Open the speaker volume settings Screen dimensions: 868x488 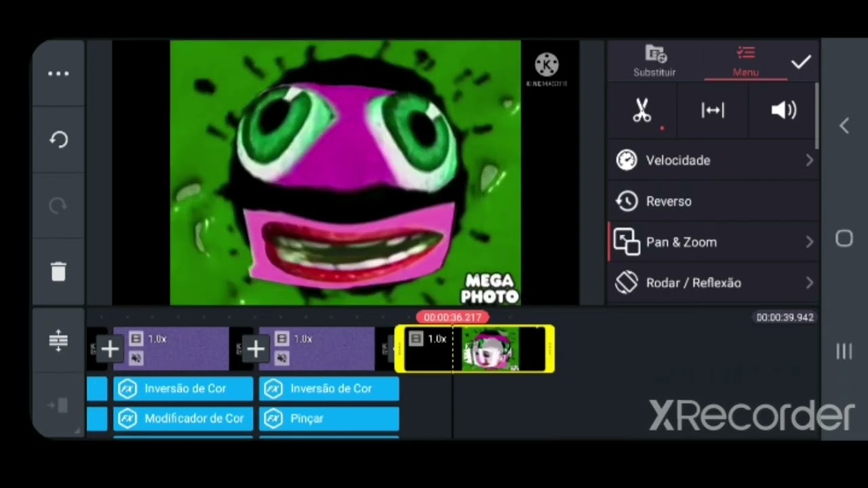tap(783, 110)
